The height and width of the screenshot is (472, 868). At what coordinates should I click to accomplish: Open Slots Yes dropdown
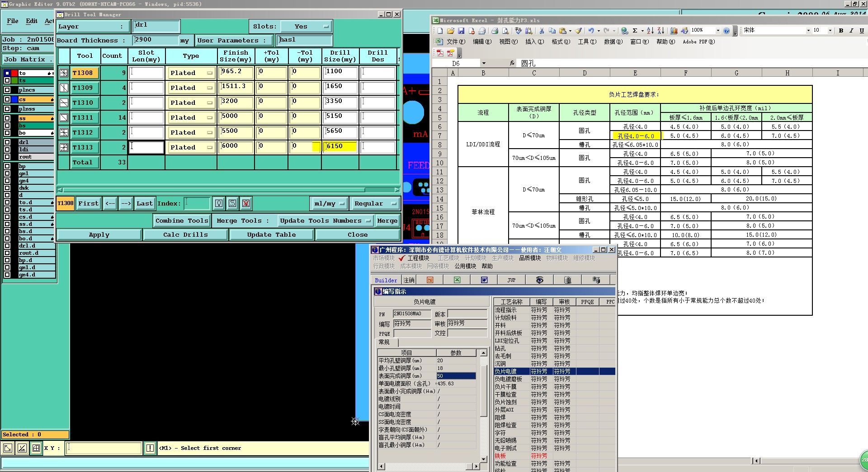click(307, 27)
